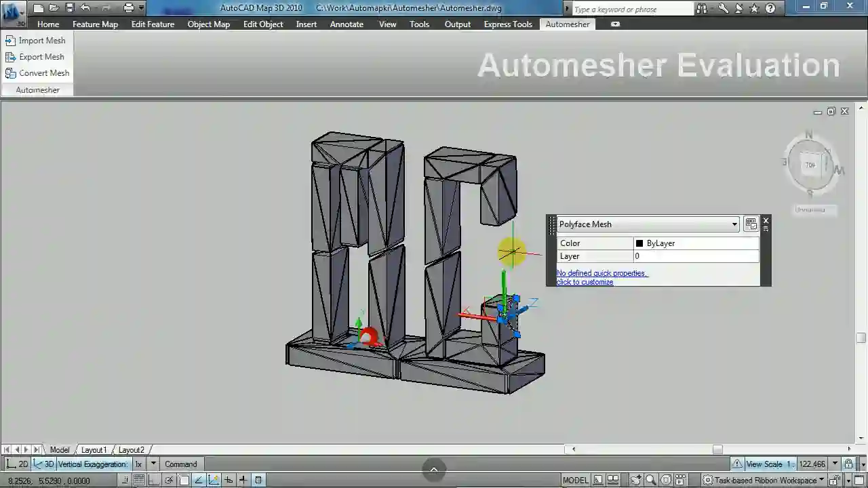Switch to the Layout1 tab
The image size is (868, 488).
point(94,450)
